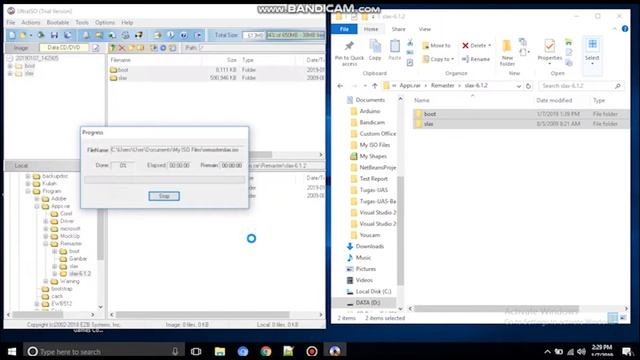
Task: Click the Bandicam record icon on taskbar
Action: [x=312, y=351]
